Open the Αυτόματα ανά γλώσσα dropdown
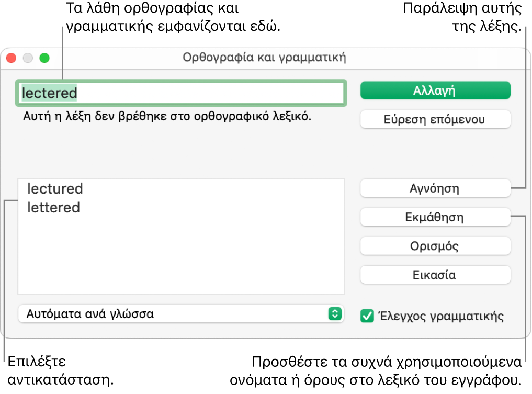Image resolution: width=532 pixels, height=394 pixels. tap(181, 313)
